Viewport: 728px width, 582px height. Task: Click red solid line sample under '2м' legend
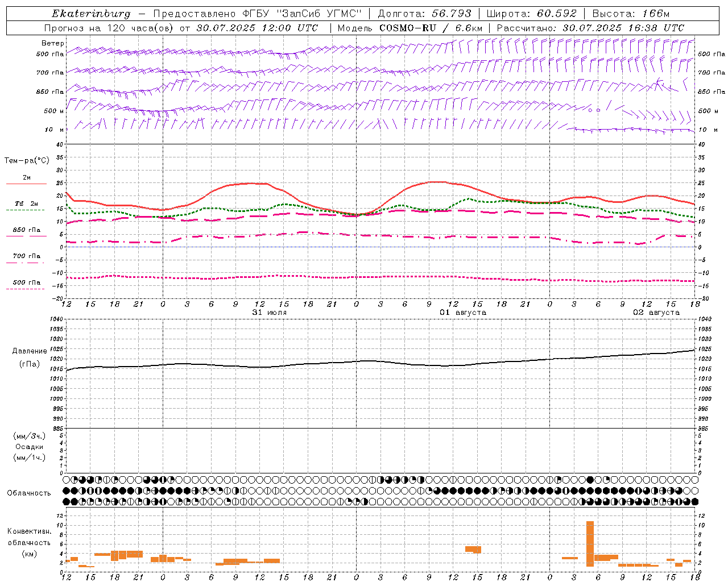[x=26, y=184]
